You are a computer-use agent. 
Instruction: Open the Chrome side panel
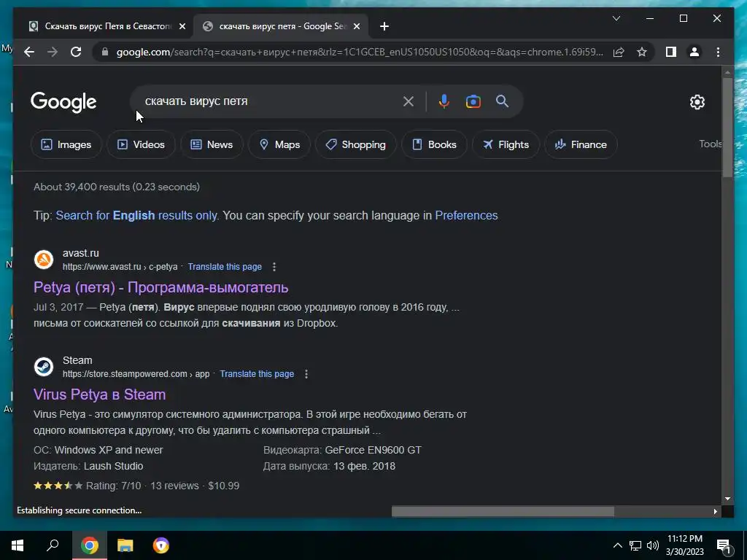671,52
